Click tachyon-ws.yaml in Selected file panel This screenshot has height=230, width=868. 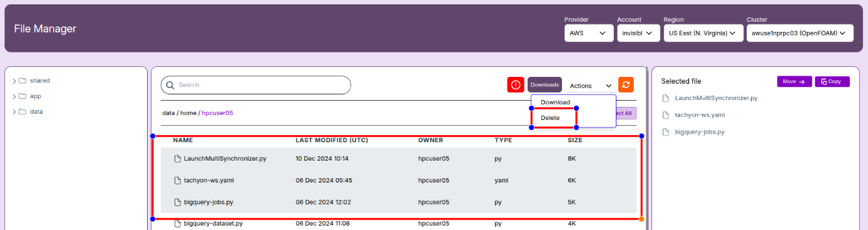pos(700,115)
